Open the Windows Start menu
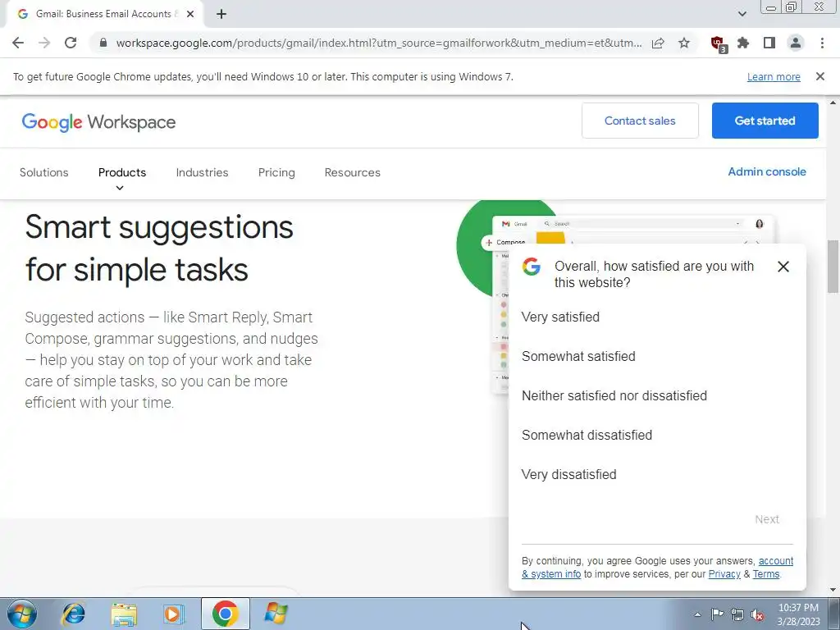840x630 pixels. point(22,614)
